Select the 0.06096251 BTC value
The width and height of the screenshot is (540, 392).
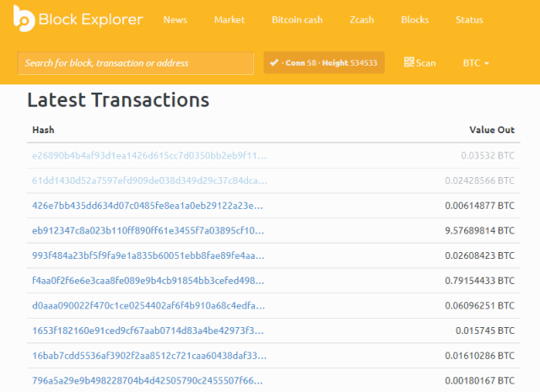pyautogui.click(x=480, y=305)
